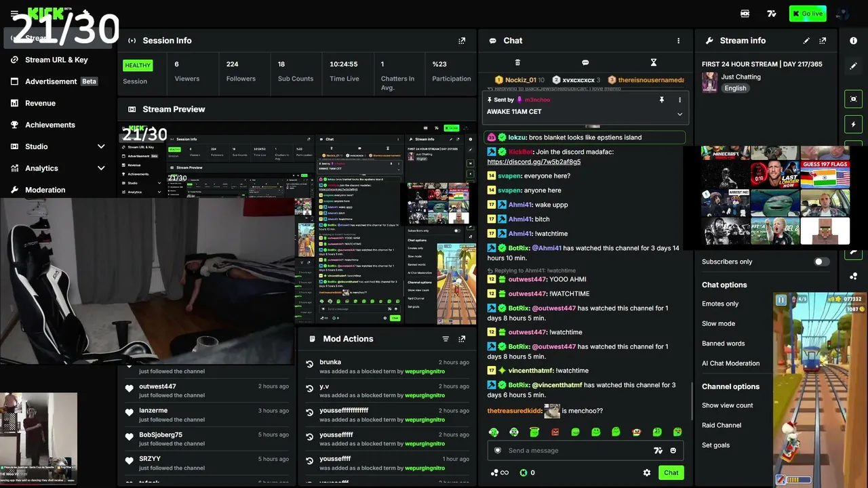
Task: Click the Go live button
Action: tap(808, 14)
